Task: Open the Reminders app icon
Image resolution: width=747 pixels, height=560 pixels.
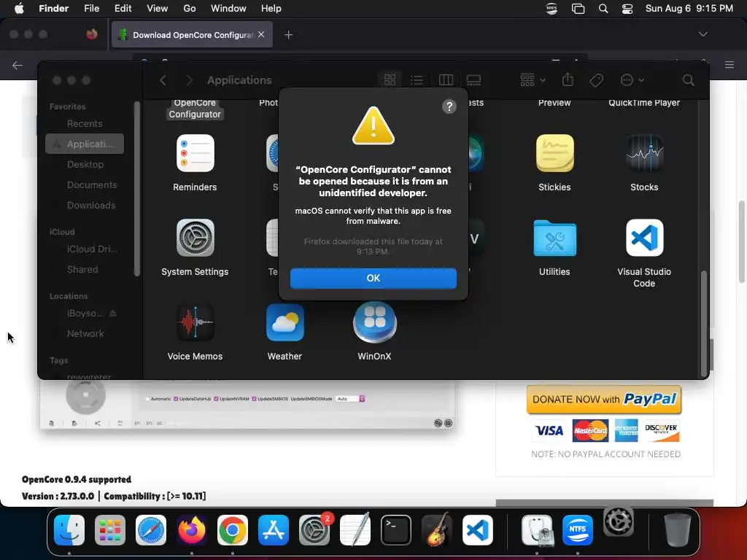Action: tap(195, 153)
